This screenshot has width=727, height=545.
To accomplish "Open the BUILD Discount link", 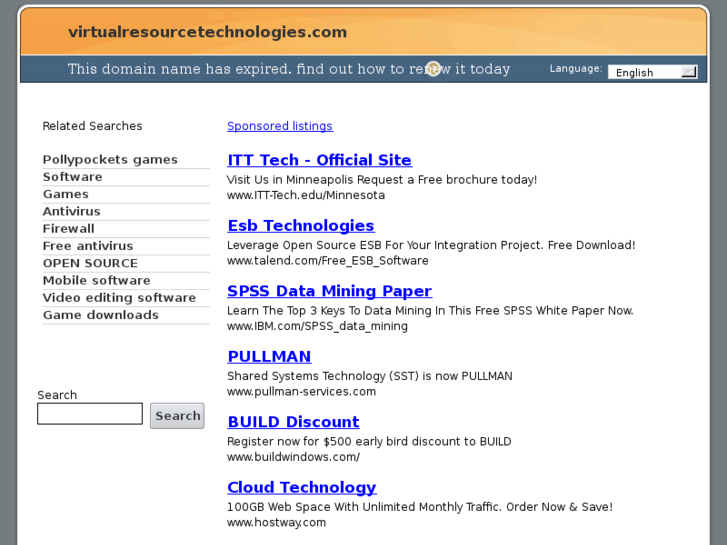I will 293,422.
